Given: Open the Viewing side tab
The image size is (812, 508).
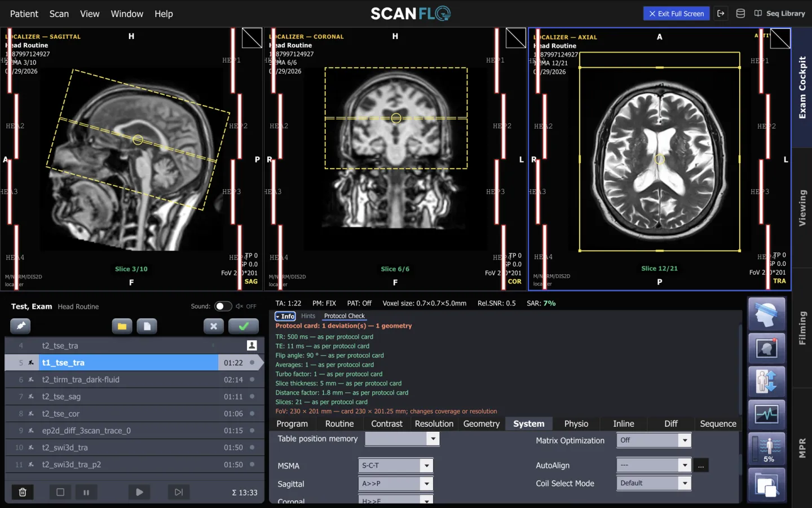Looking at the screenshot, I should click(802, 208).
